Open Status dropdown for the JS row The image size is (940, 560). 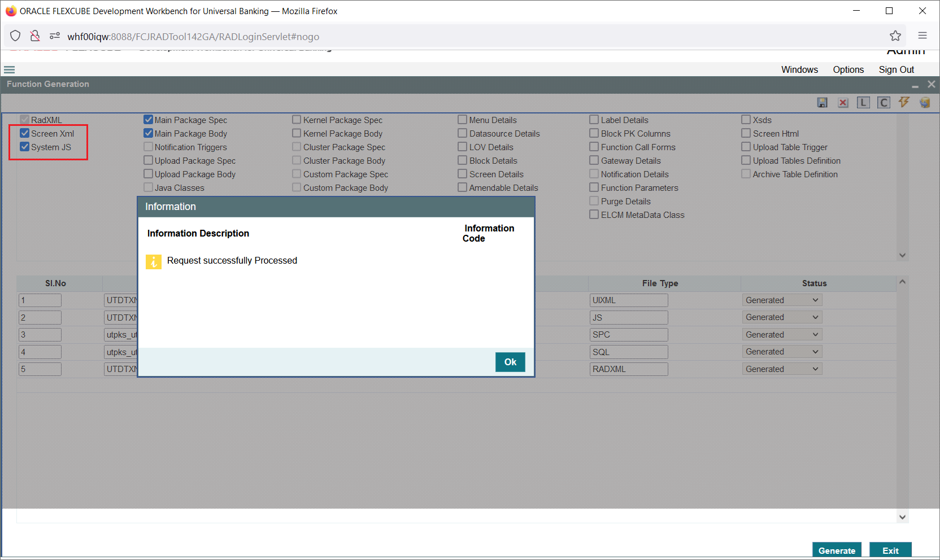tap(782, 317)
